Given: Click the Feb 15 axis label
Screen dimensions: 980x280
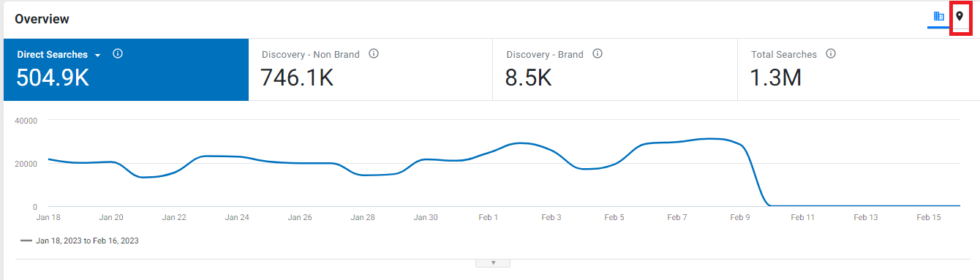Looking at the screenshot, I should point(929,217).
